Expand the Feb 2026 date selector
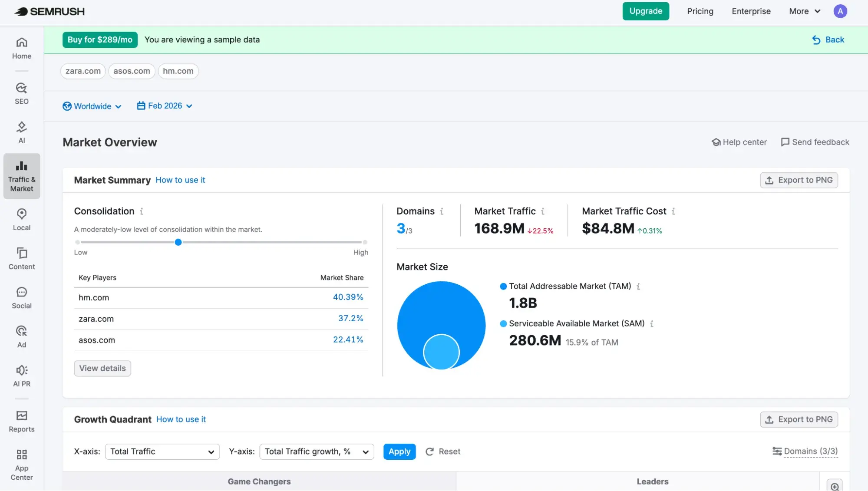 [164, 105]
